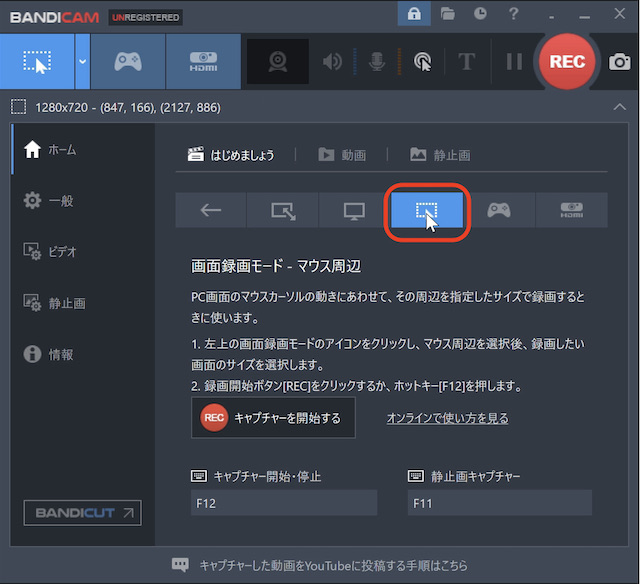
Task: Click the BANDICAM logo
Action: coord(55,18)
